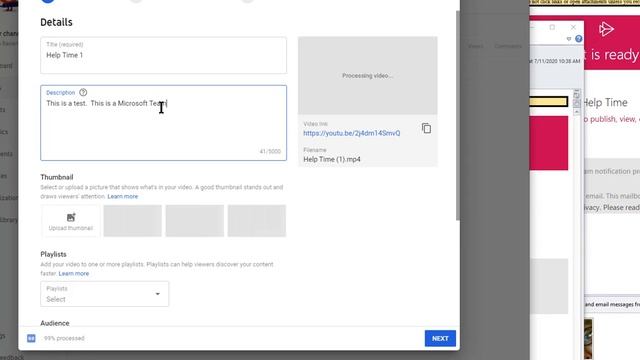Copy the video link with the copy icon
The image size is (640, 360).
click(x=426, y=129)
